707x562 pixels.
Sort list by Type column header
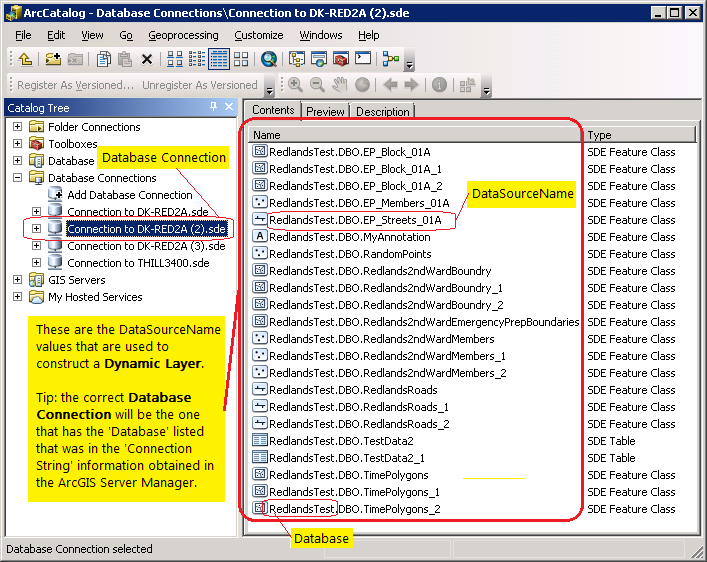coord(639,135)
